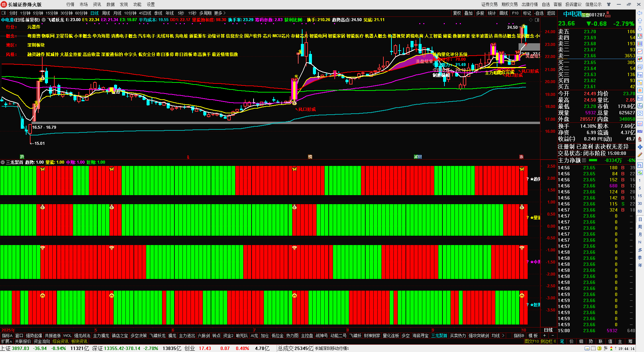Image resolution: width=644 pixels, height=352 pixels.
Task: Zoom in chart with + button
Action: (x=545, y=336)
